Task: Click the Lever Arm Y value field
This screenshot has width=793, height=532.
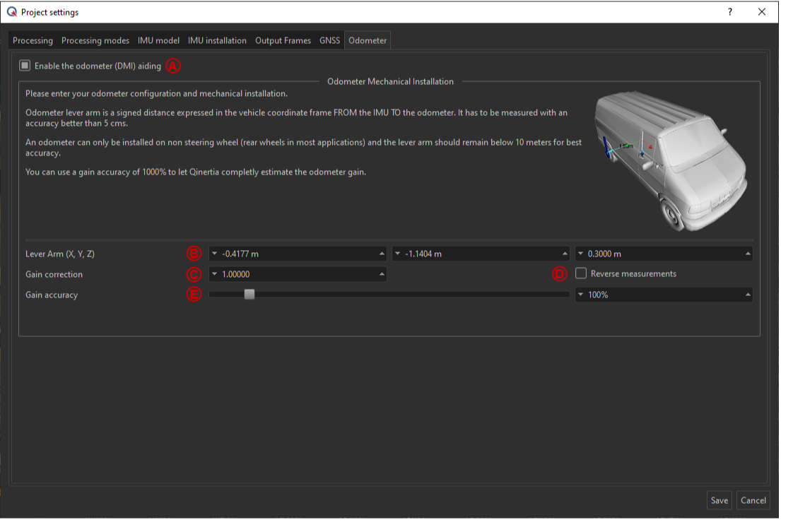Action: [481, 254]
